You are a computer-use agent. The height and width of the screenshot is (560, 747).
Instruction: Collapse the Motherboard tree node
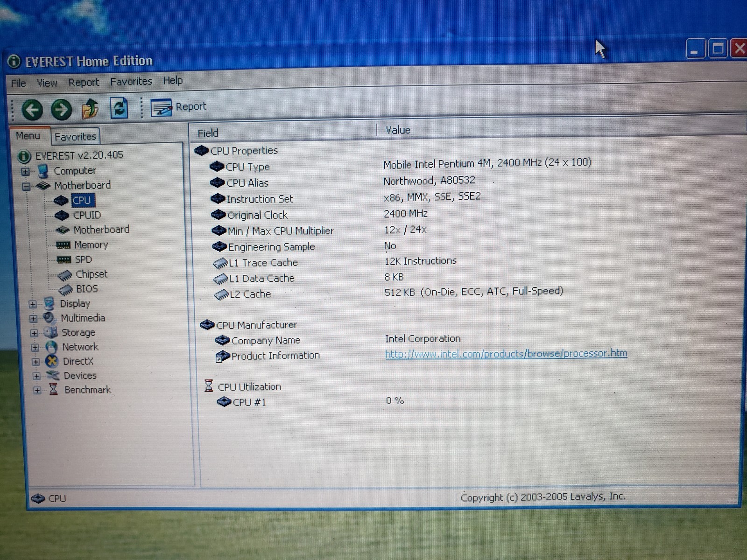click(27, 187)
